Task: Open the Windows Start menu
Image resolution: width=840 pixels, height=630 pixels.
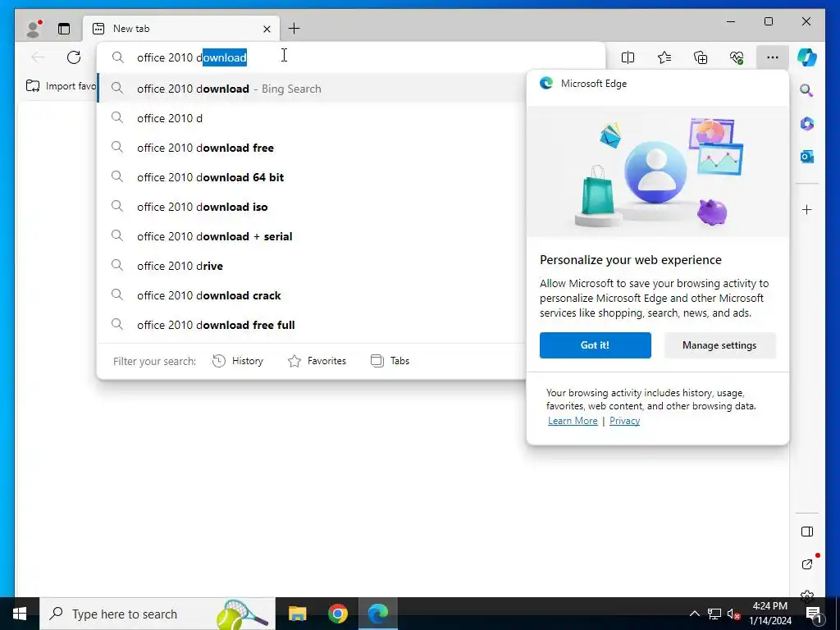Action: pyautogui.click(x=20, y=614)
